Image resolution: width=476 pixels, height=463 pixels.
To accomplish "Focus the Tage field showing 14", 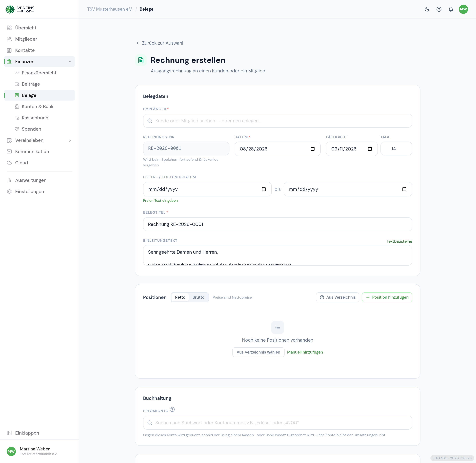I will (x=396, y=149).
